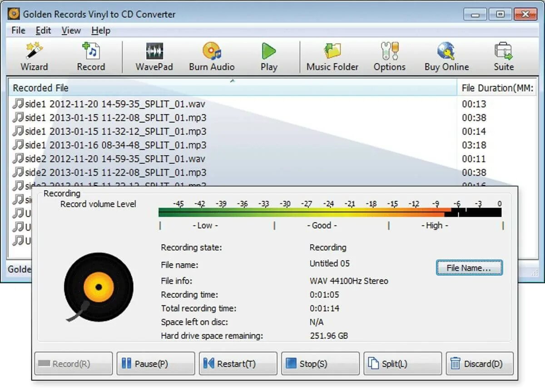Click the Discard(D) button
Image resolution: width=545 pixels, height=392 pixels.
click(480, 363)
